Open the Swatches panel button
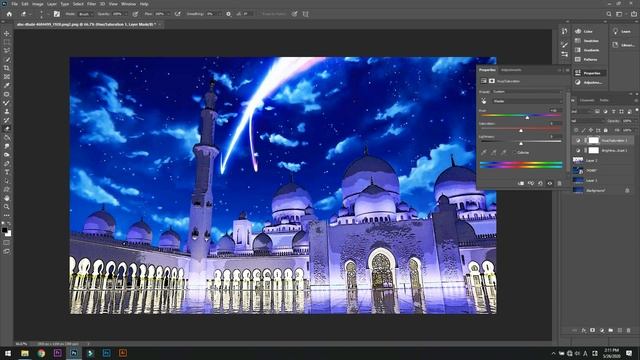 pyautogui.click(x=587, y=41)
